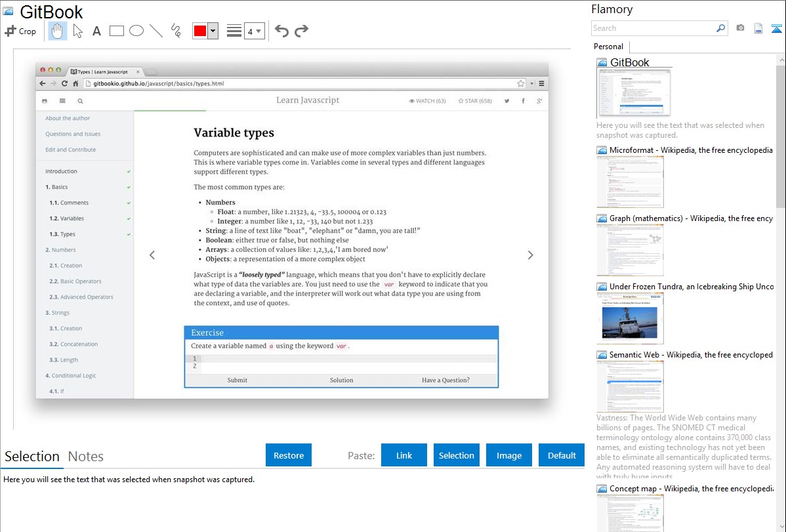Click "Edit and Contribute" in the sidebar

tap(70, 150)
